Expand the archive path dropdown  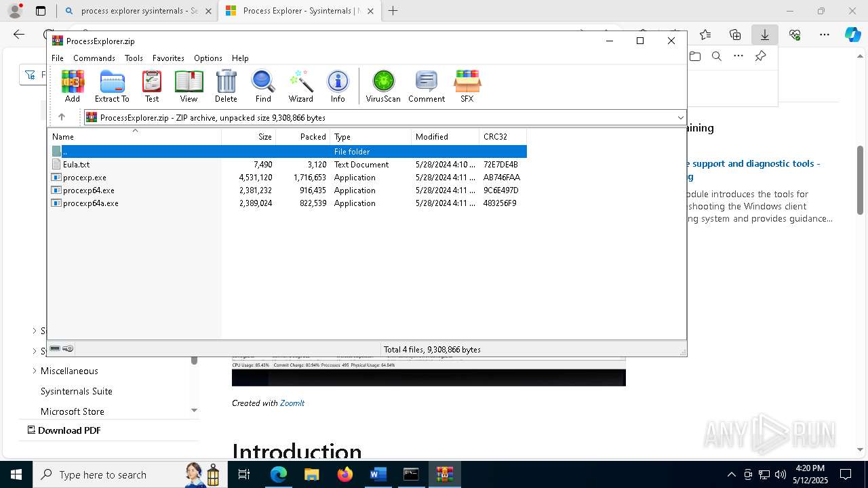[680, 118]
